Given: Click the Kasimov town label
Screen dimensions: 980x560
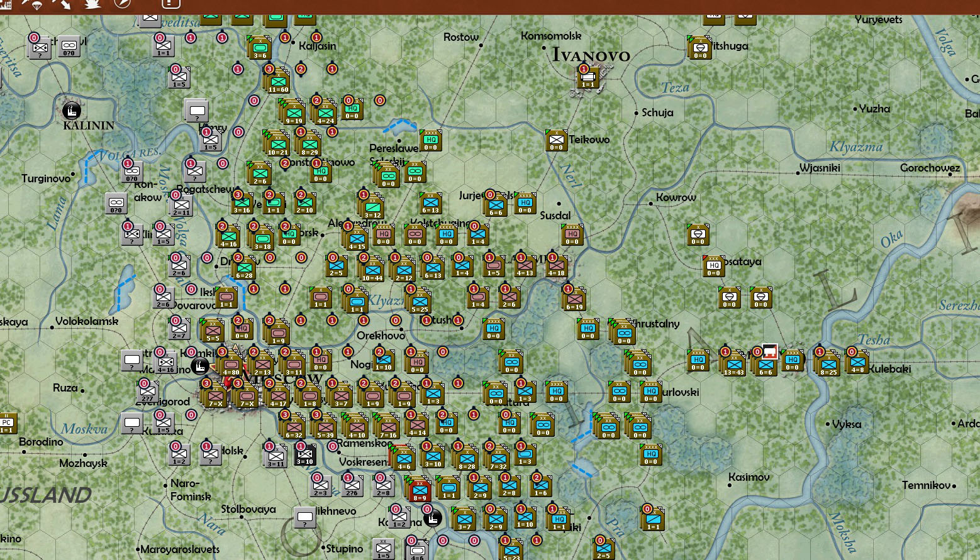Looking at the screenshot, I should [749, 477].
